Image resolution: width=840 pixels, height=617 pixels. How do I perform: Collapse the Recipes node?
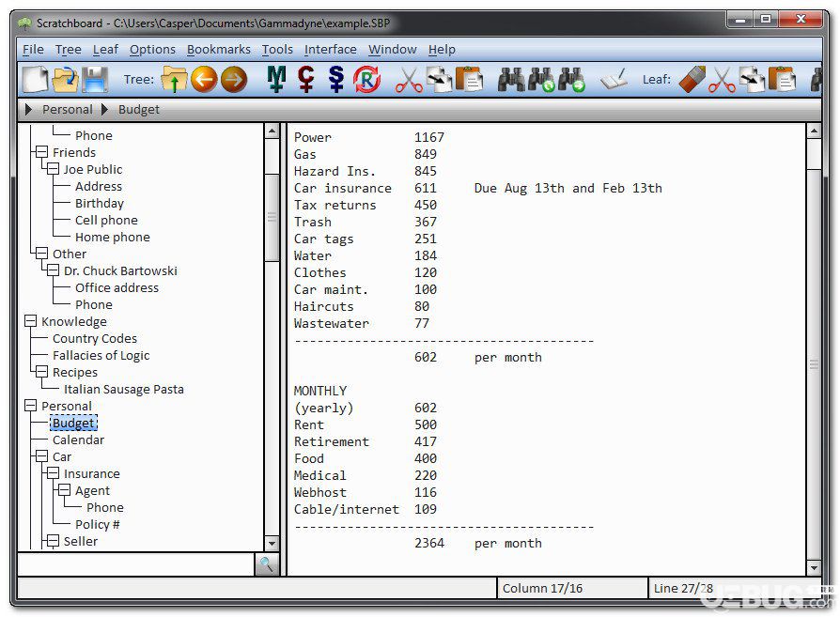coord(41,372)
